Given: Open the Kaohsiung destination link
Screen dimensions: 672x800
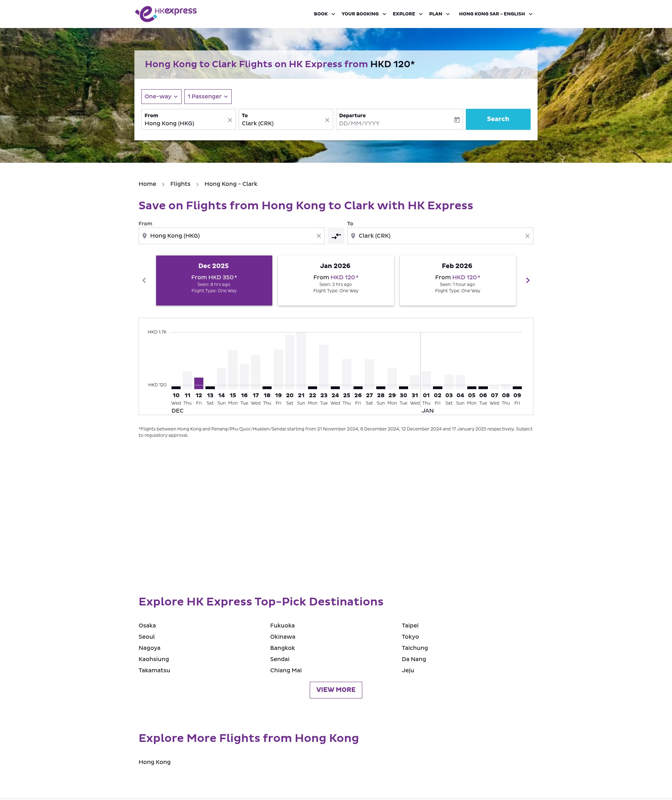Looking at the screenshot, I should 154,659.
